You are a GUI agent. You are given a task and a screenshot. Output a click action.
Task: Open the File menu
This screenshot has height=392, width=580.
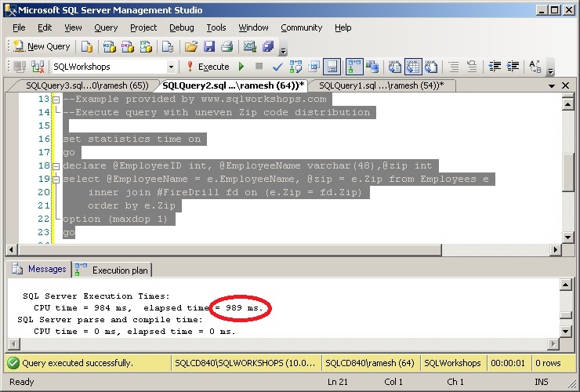(19, 27)
